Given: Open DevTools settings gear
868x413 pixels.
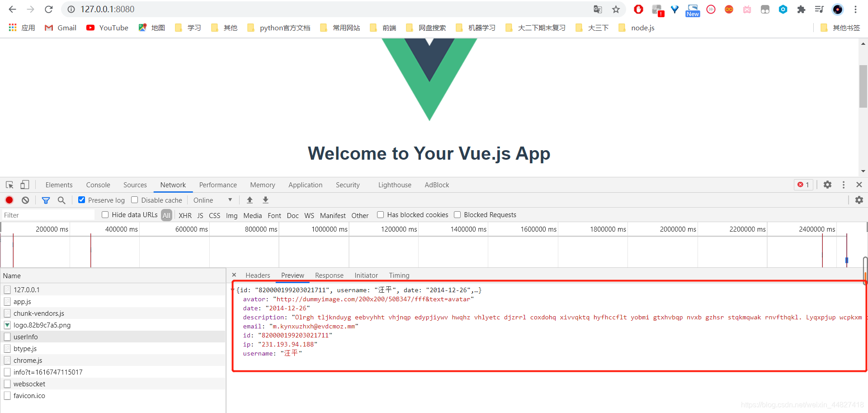Looking at the screenshot, I should coord(827,185).
